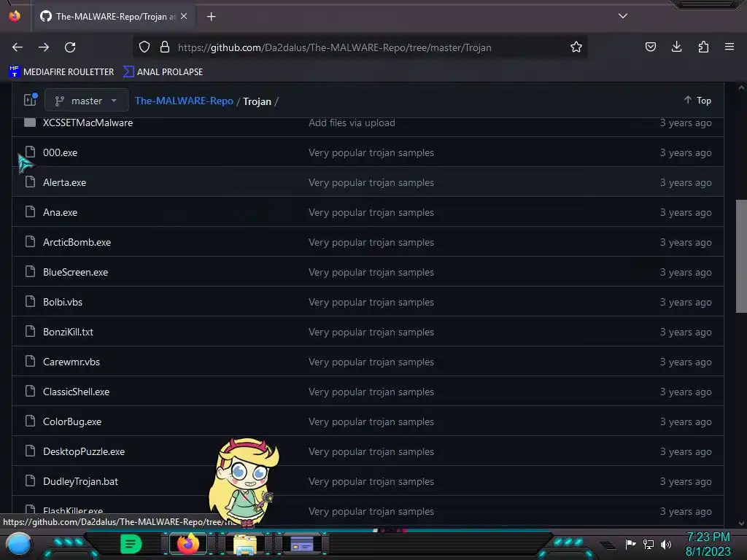This screenshot has height=560, width=747.
Task: Open the file BonziKill.txt
Action: tap(68, 332)
